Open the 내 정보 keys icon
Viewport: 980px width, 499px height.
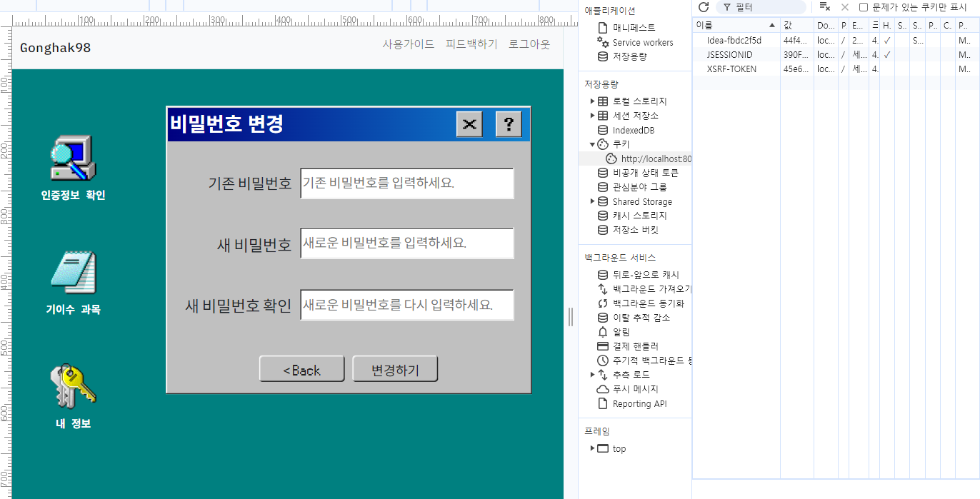pyautogui.click(x=73, y=397)
